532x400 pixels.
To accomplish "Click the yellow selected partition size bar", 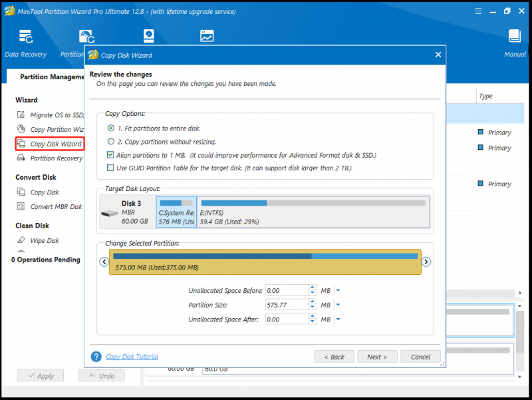I will pyautogui.click(x=265, y=262).
